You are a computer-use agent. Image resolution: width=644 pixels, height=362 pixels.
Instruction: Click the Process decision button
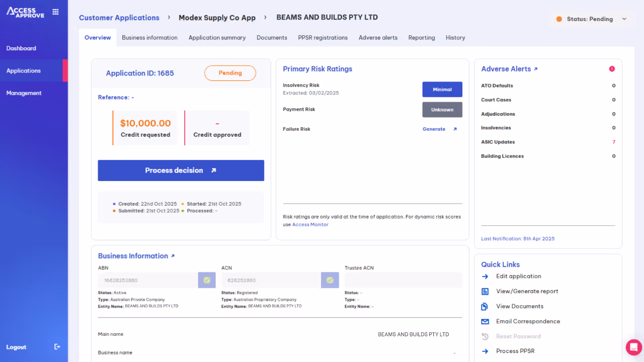[x=181, y=170]
